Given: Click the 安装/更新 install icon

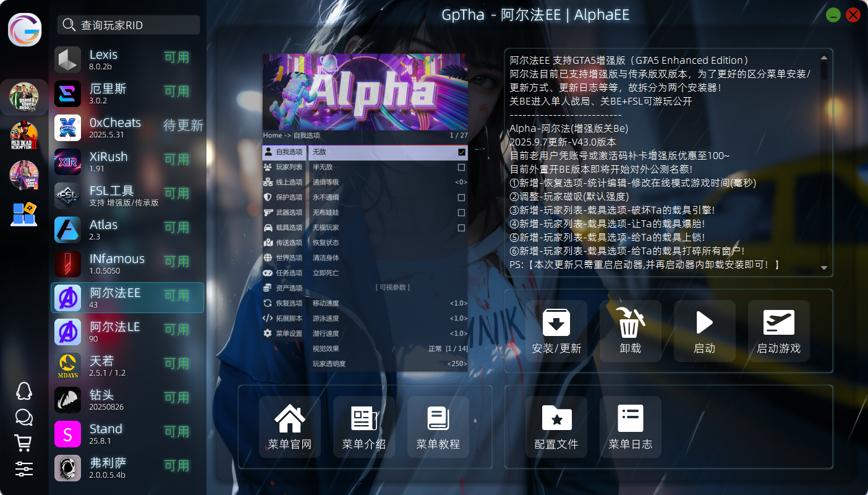Looking at the screenshot, I should (556, 323).
